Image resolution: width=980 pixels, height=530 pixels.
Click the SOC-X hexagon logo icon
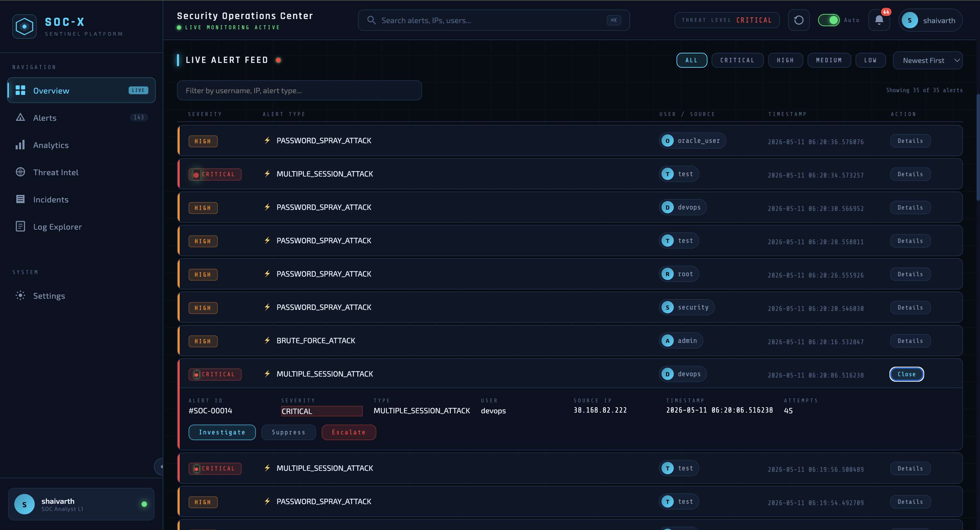(x=24, y=27)
